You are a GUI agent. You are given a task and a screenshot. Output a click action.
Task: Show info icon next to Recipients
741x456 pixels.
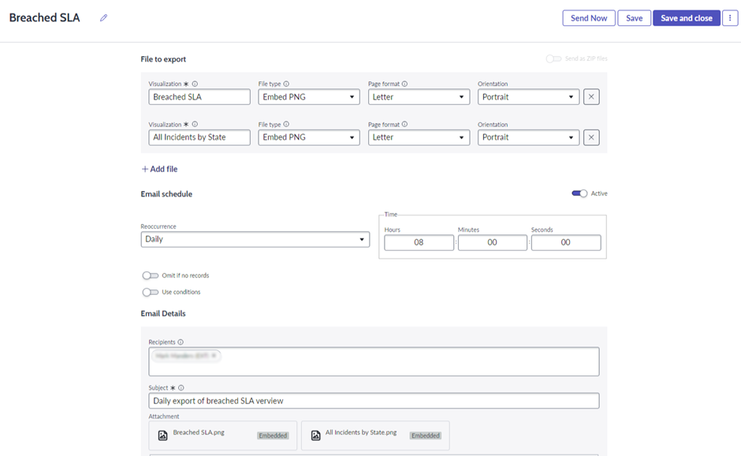click(x=181, y=342)
